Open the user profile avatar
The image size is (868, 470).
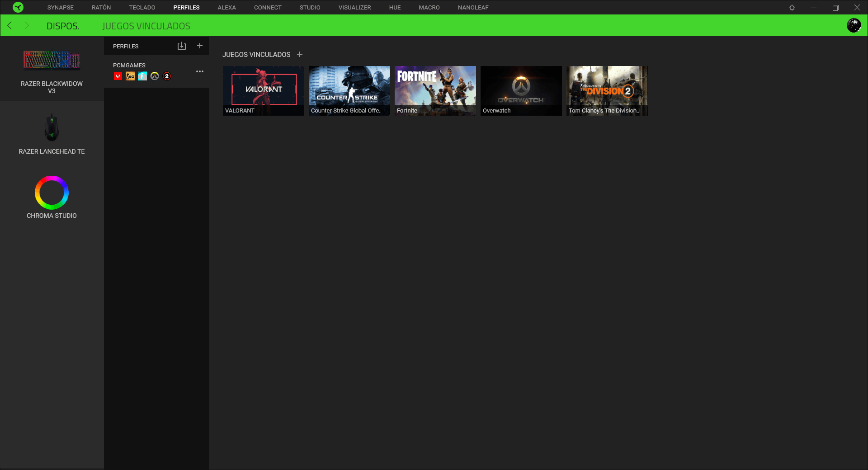(x=854, y=25)
